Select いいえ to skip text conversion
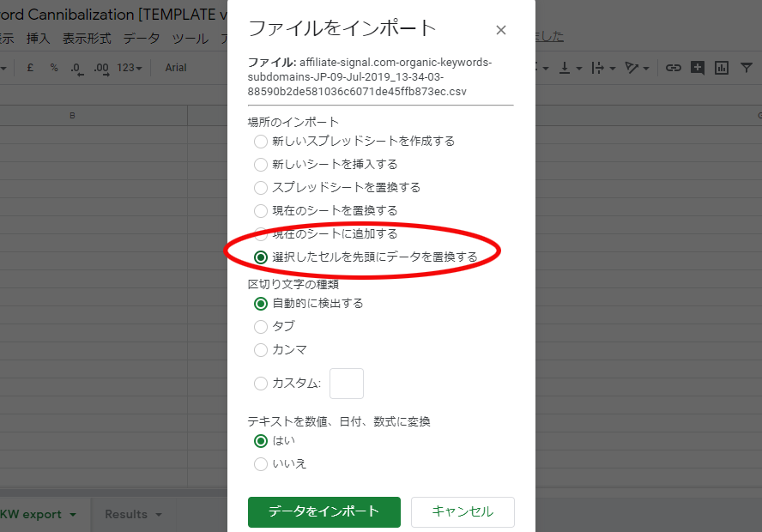Image resolution: width=762 pixels, height=532 pixels. [x=261, y=464]
